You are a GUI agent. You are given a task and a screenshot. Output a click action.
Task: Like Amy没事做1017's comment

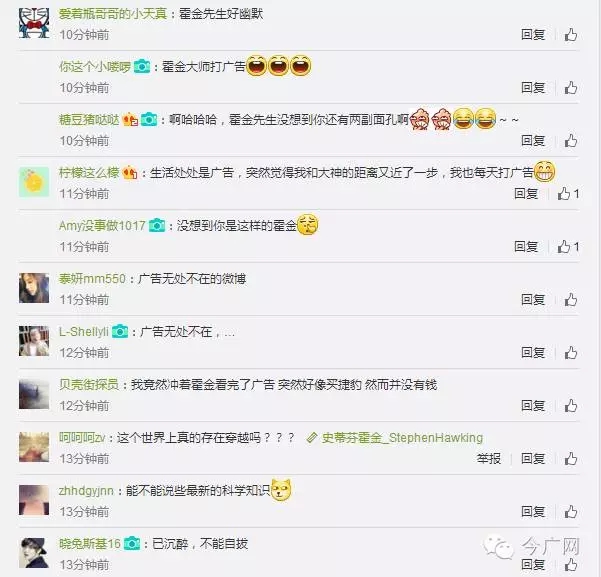click(x=568, y=247)
